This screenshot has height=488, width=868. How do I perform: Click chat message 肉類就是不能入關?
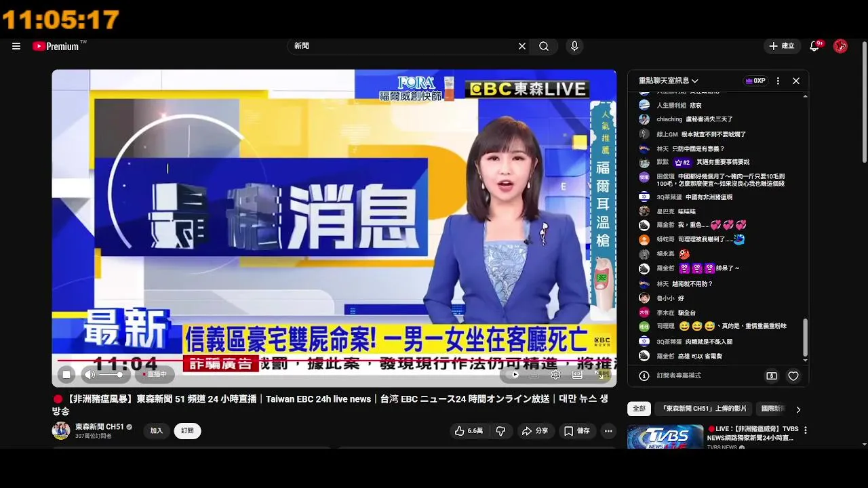click(x=709, y=342)
